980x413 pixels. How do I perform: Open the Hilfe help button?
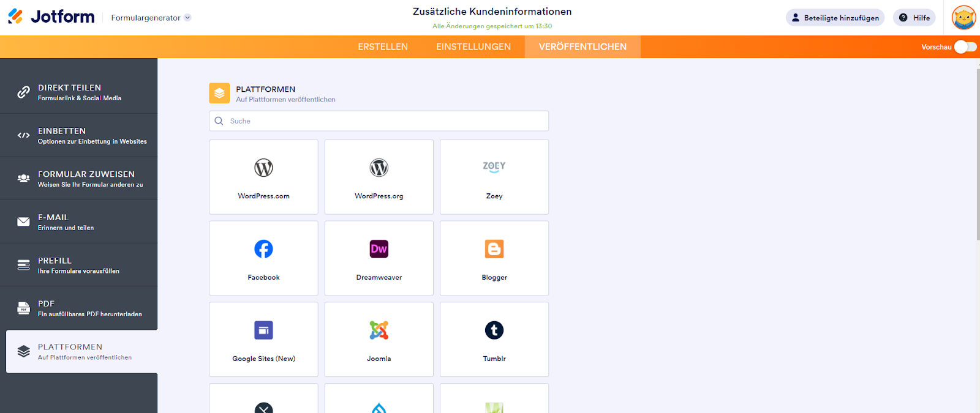[914, 18]
